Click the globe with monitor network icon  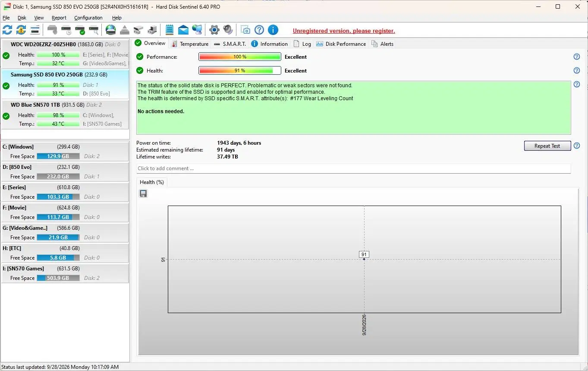[x=197, y=30]
